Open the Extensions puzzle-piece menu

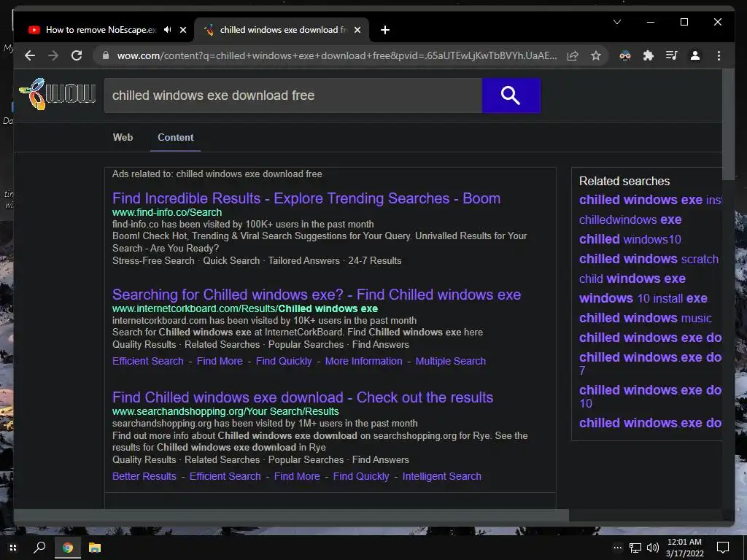coord(649,55)
